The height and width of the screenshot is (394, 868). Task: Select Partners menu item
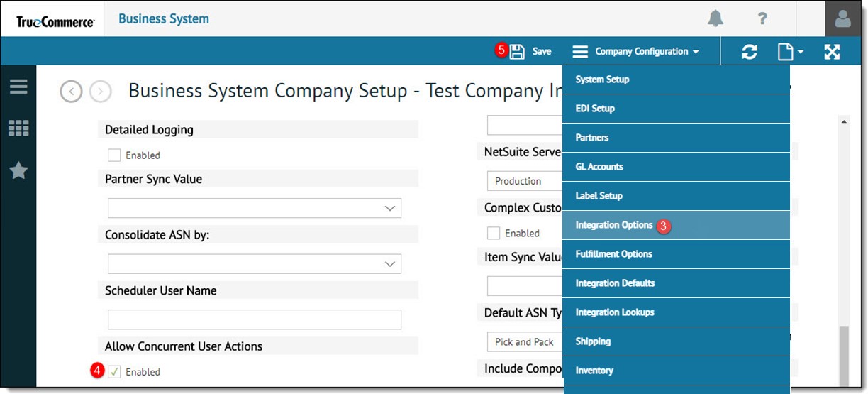coord(677,138)
